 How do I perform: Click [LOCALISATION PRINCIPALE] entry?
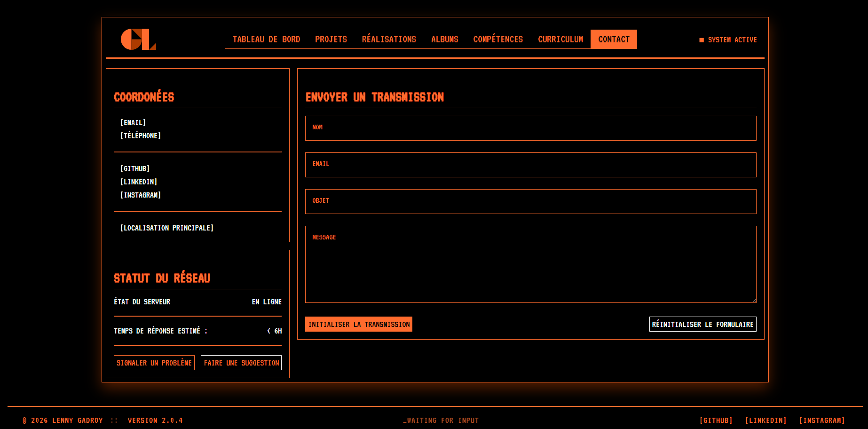167,228
